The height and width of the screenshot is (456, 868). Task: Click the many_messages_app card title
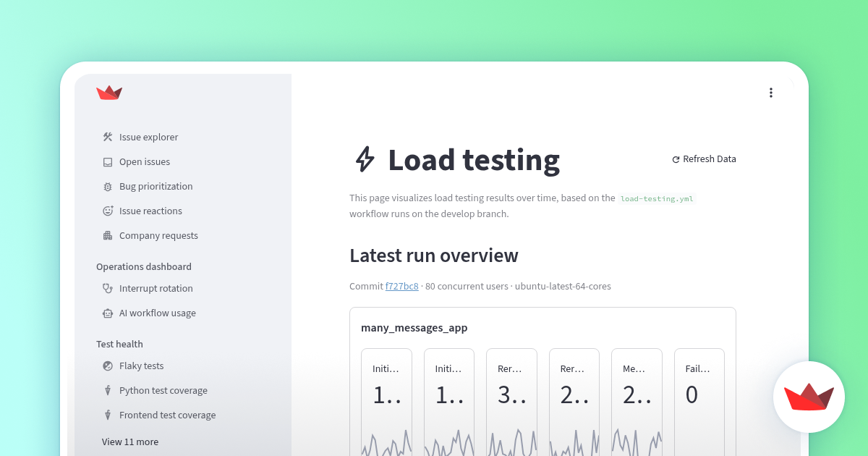tap(414, 328)
